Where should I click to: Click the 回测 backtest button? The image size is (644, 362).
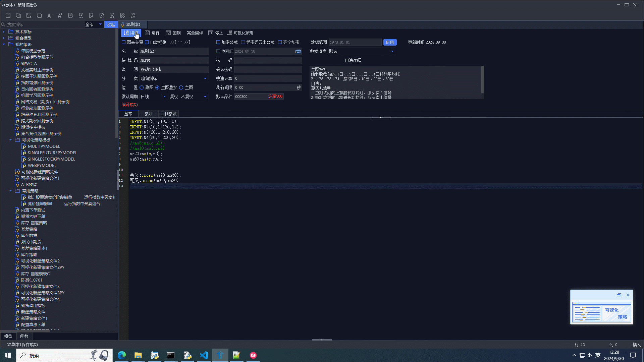173,33
